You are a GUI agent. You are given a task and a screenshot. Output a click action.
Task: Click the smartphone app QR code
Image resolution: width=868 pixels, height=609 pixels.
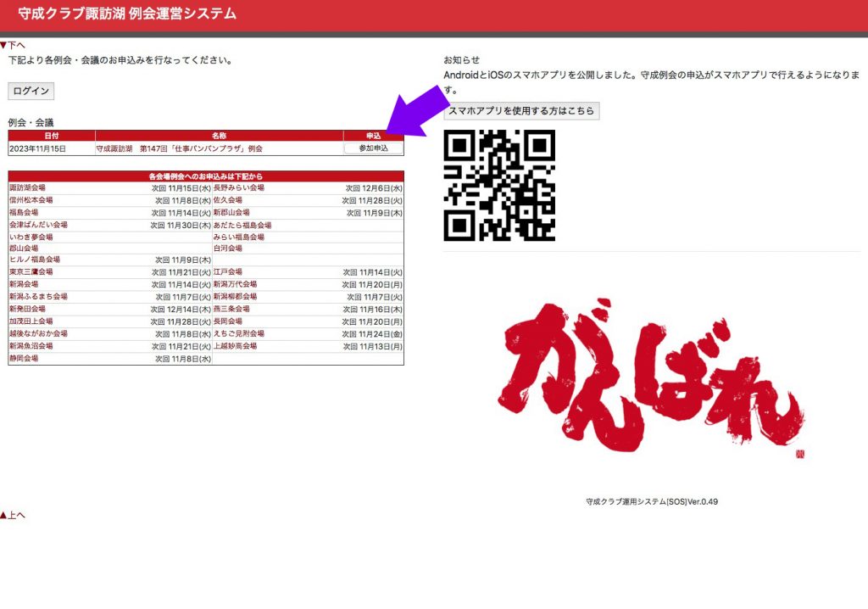(x=499, y=186)
